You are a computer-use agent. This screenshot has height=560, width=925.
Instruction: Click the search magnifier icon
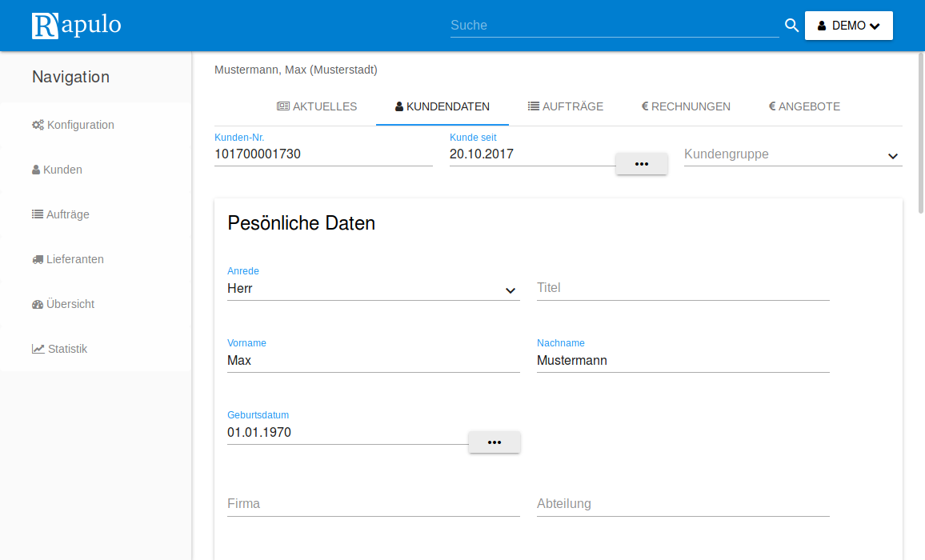(791, 25)
